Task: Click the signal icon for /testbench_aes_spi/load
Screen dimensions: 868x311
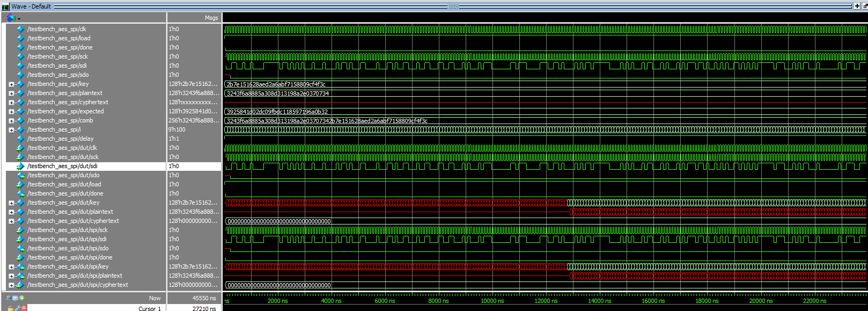Action: point(20,38)
